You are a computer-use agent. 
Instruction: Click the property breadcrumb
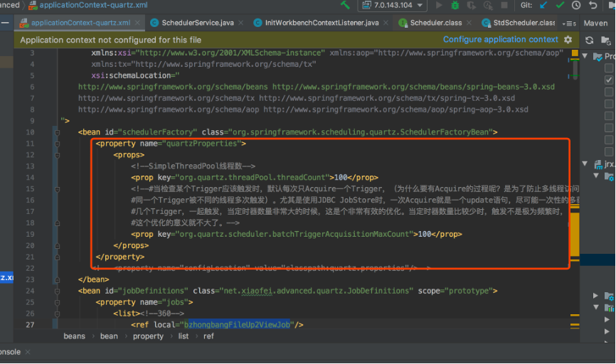(x=148, y=336)
